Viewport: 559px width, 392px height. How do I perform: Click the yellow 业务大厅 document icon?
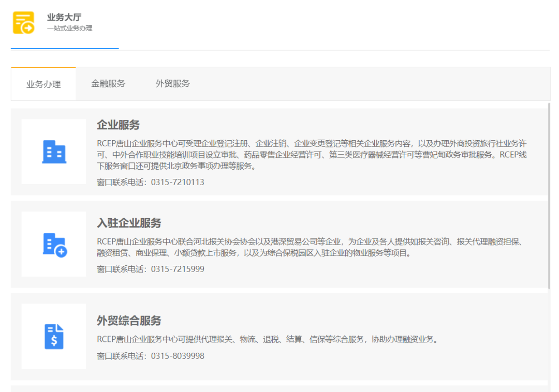[23, 23]
